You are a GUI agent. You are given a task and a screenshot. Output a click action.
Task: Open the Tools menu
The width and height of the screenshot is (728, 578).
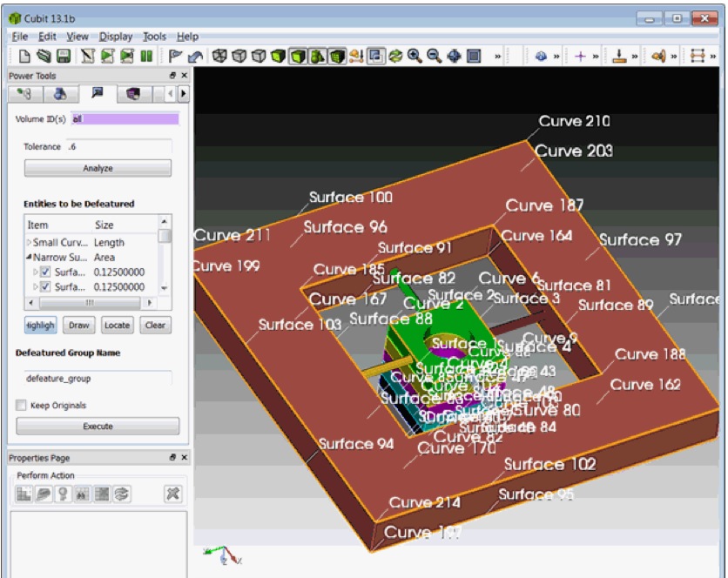[x=154, y=37]
